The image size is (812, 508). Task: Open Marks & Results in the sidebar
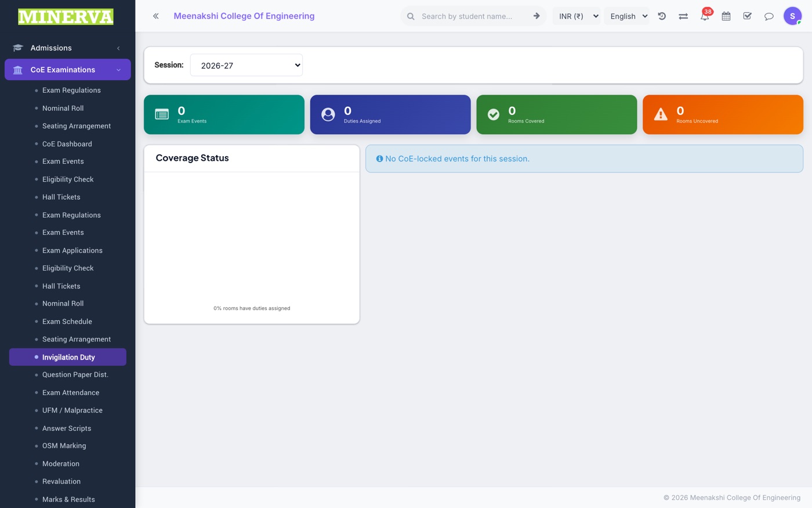point(68,499)
